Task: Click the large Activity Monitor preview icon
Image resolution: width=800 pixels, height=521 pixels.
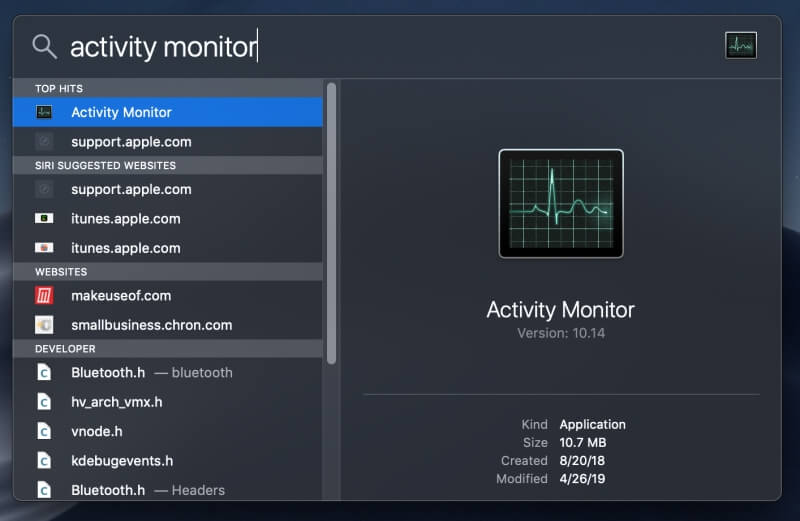Action: click(x=561, y=204)
